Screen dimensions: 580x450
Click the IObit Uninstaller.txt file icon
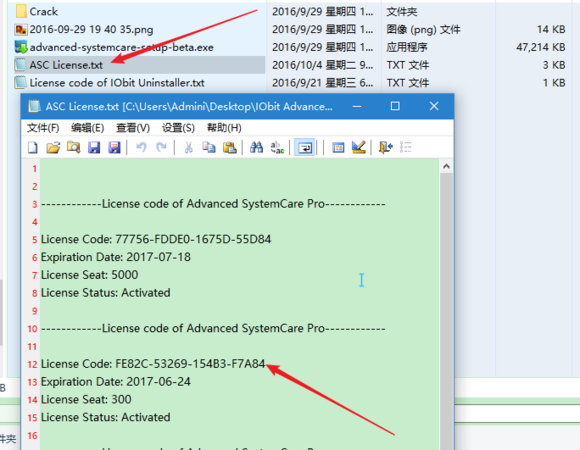(21, 82)
